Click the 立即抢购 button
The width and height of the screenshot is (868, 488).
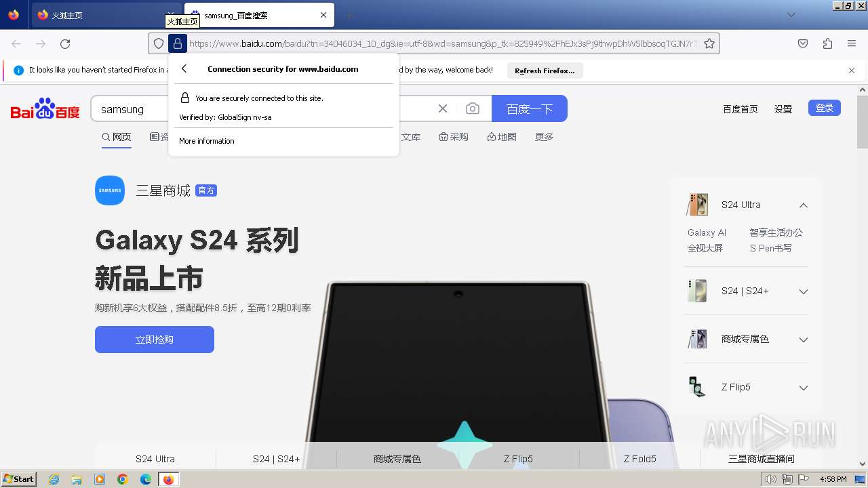155,340
